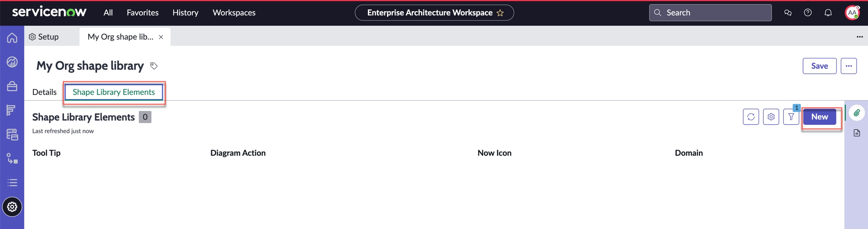Open the Favorites menu
The height and width of the screenshot is (229, 868).
tap(142, 13)
